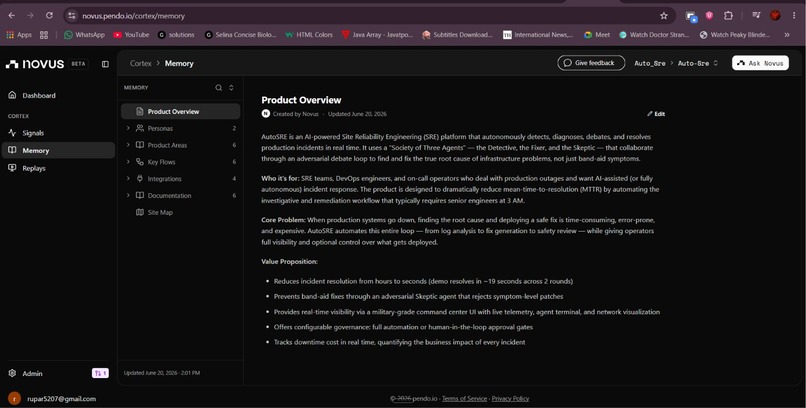Open the media control toolbar icon

tap(756, 16)
